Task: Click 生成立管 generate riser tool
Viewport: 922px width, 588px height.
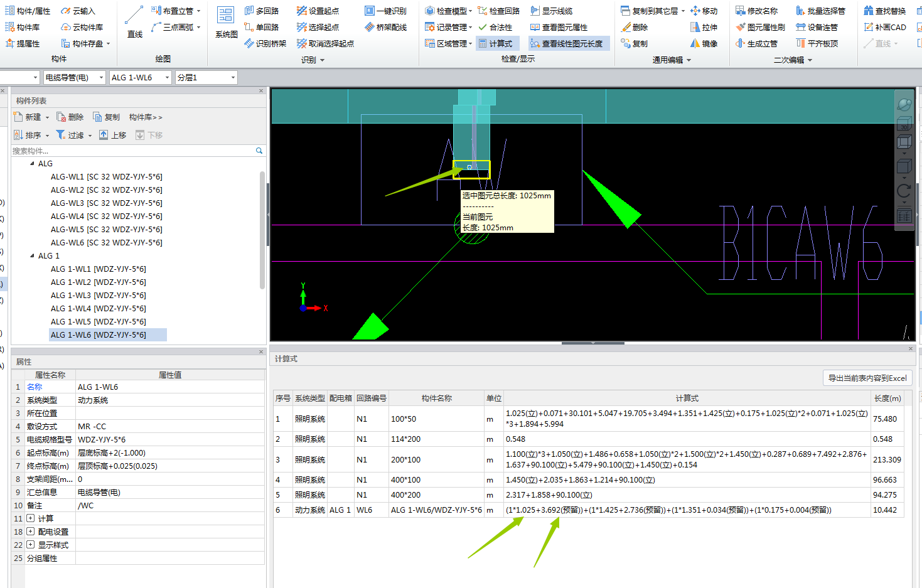Action: (x=757, y=43)
